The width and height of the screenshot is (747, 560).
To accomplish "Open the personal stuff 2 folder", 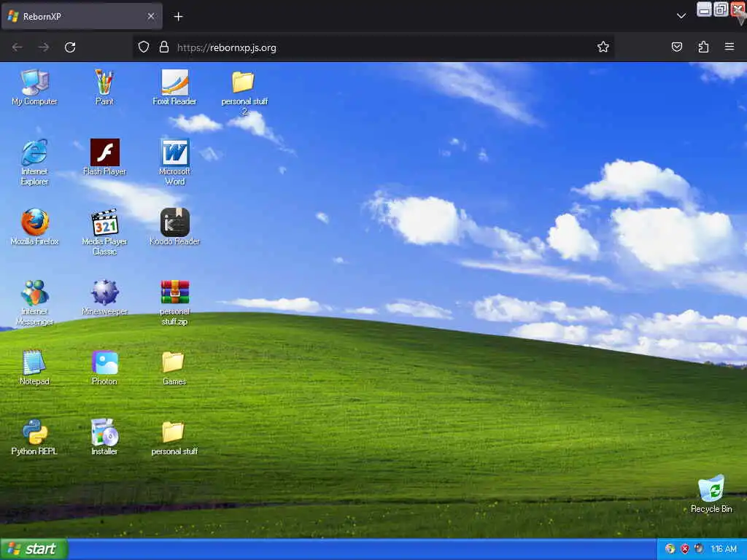I will click(x=244, y=93).
